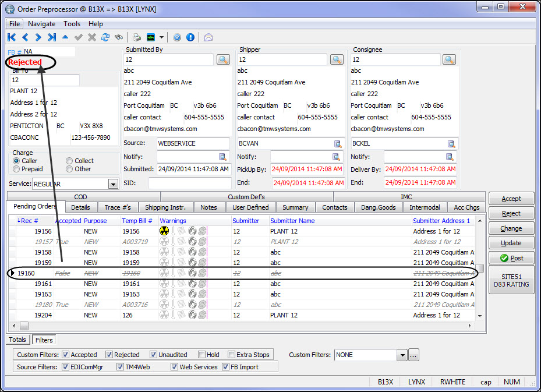
Task: Click the printer icon
Action: coord(136,37)
